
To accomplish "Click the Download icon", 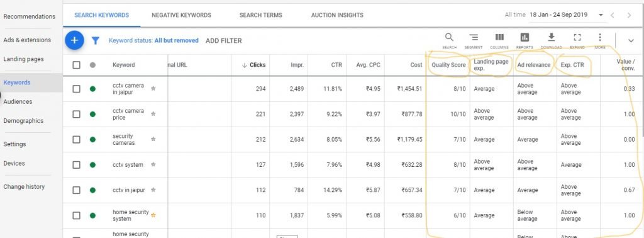I will pyautogui.click(x=552, y=37).
